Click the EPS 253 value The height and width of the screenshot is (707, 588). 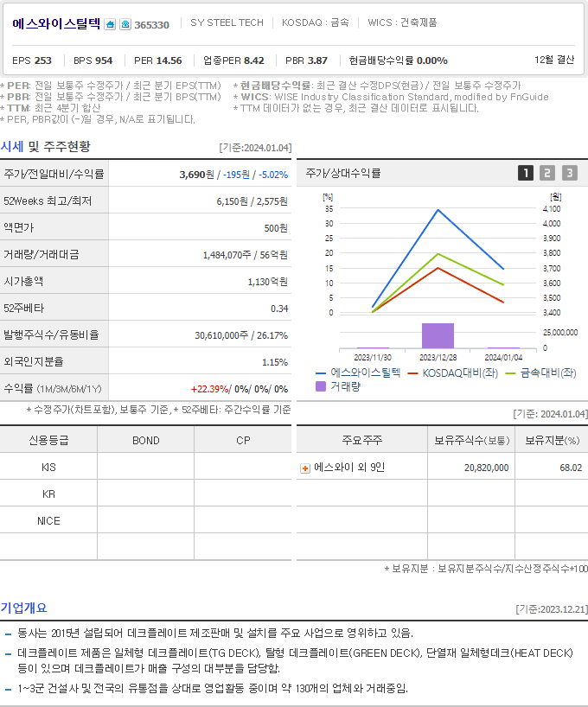point(32,61)
